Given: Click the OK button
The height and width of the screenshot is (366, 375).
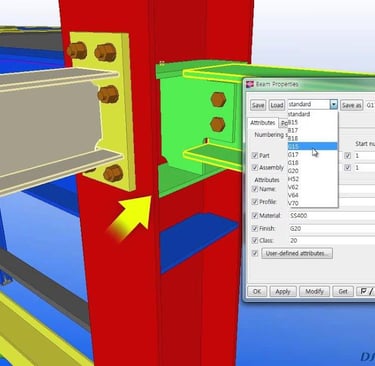Looking at the screenshot, I should [x=257, y=291].
